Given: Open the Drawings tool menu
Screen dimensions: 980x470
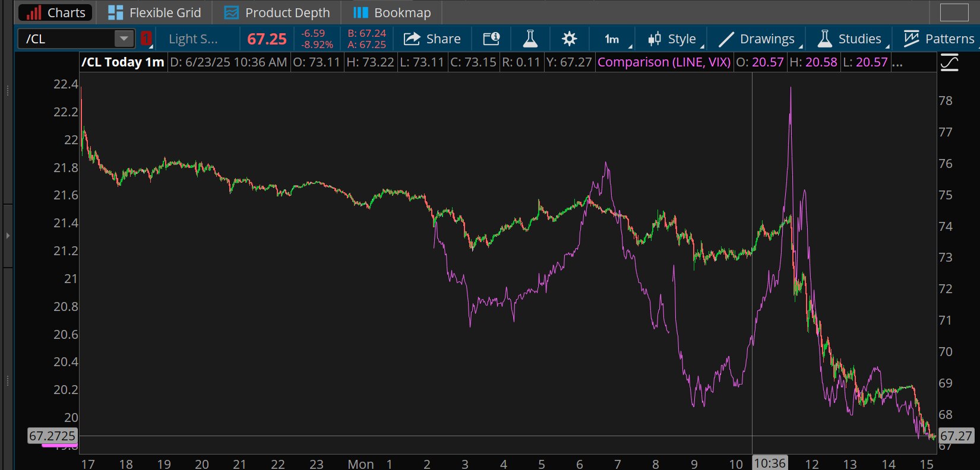Looking at the screenshot, I should 757,39.
